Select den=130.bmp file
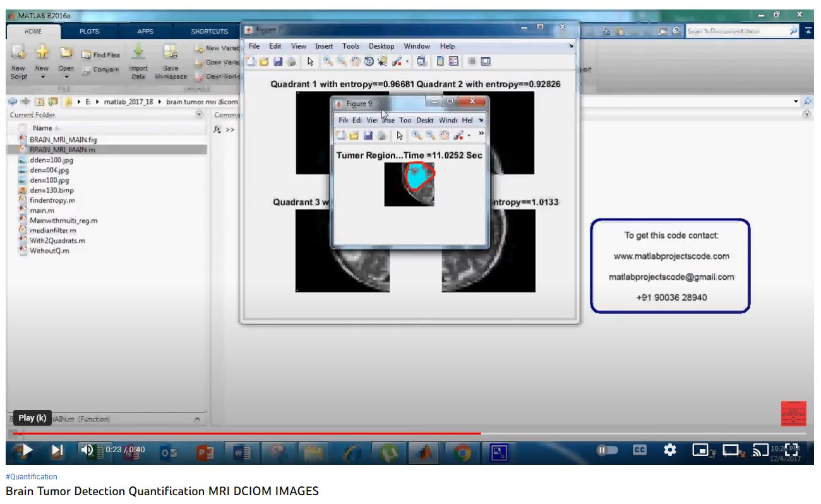The width and height of the screenshot is (821, 504). (x=51, y=190)
